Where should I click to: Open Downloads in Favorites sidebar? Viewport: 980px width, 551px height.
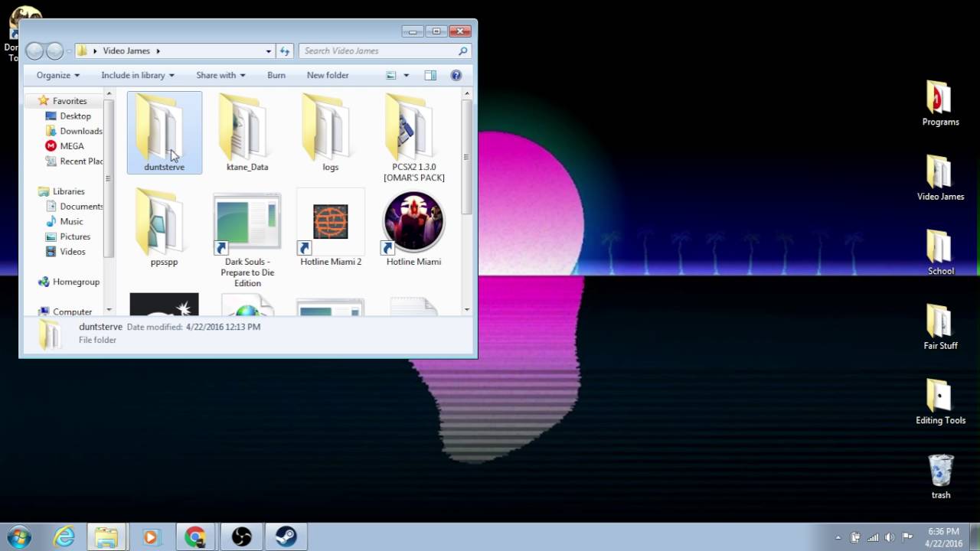point(81,131)
